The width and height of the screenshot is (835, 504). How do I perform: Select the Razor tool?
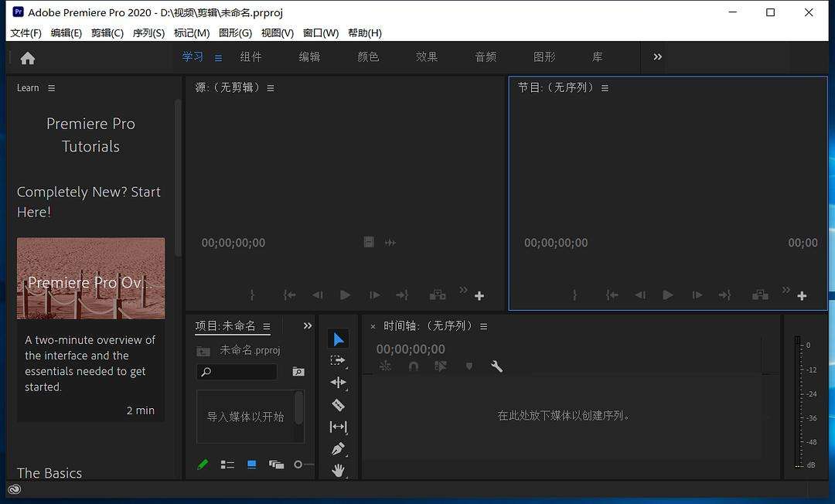point(339,404)
